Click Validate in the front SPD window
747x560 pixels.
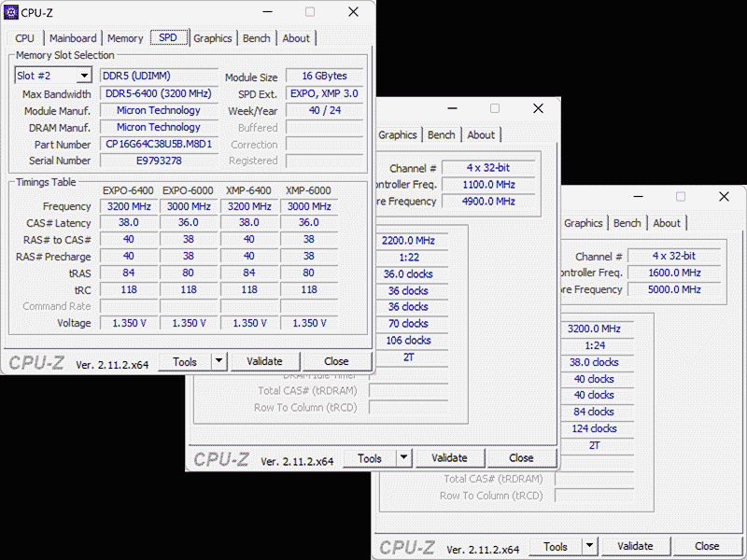265,362
